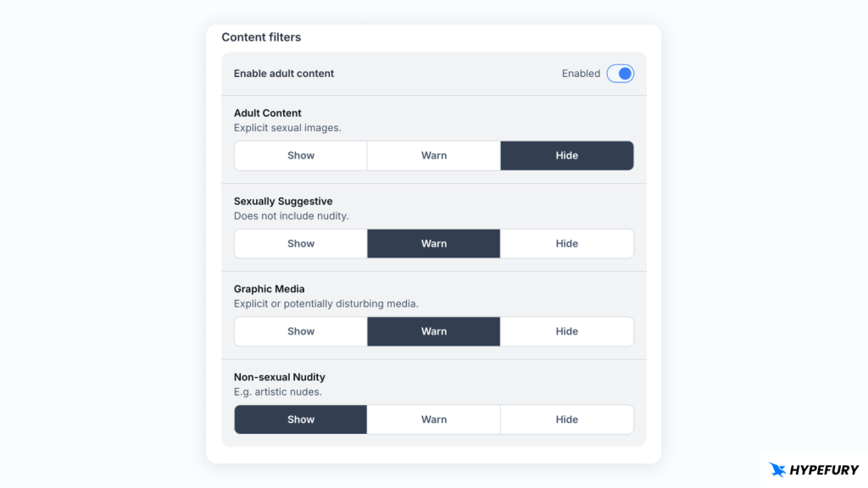Image resolution: width=868 pixels, height=488 pixels.
Task: Select Warn for Sexually Suggestive content
Action: [433, 243]
